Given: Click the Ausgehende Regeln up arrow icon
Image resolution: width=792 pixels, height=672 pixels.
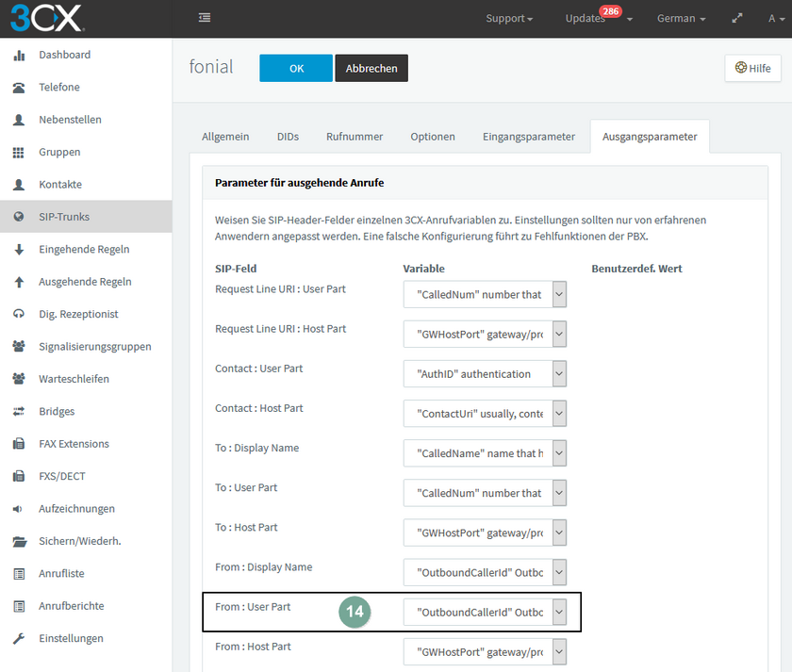Looking at the screenshot, I should point(19,282).
